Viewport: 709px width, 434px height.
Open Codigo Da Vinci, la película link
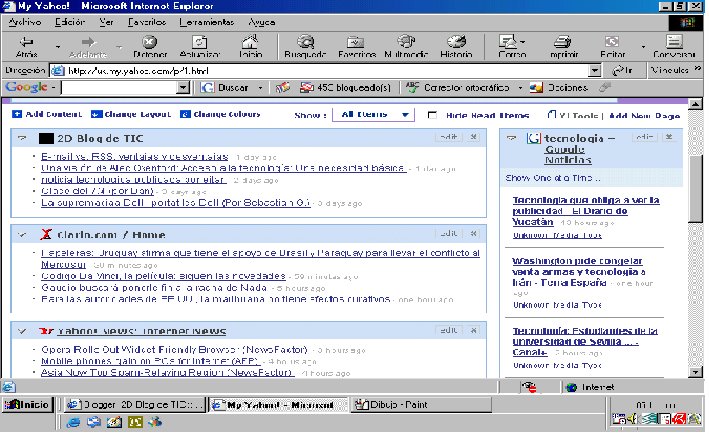point(163,276)
